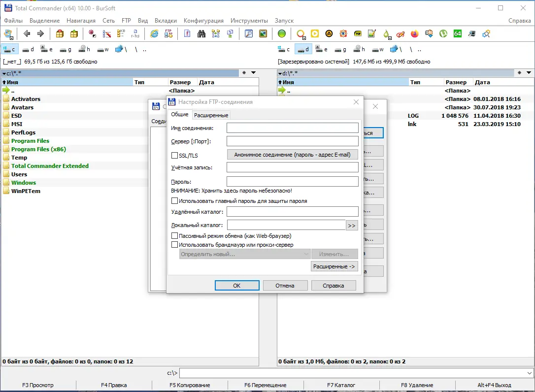Click the magnifier file viewer icon
Screen dimensions: 535x392
(x=249, y=33)
